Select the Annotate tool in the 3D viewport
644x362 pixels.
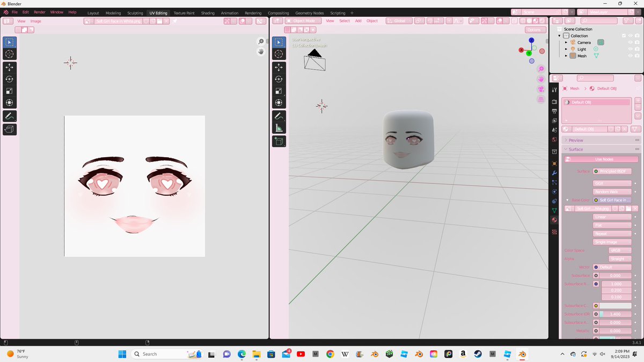click(x=279, y=116)
